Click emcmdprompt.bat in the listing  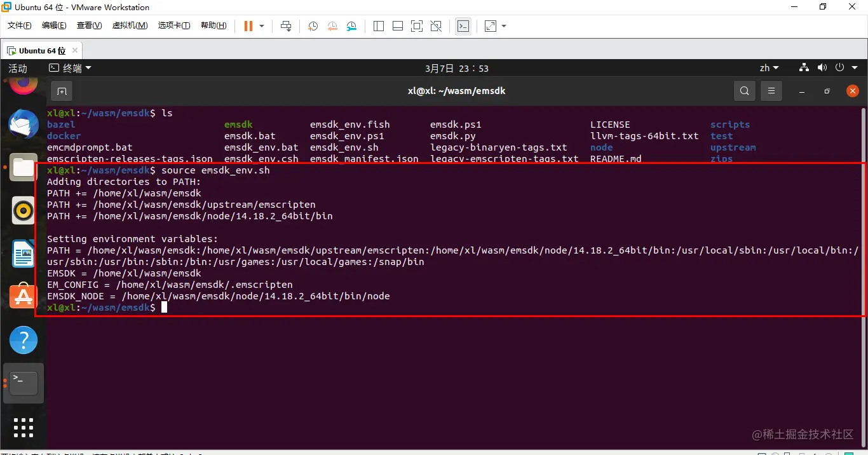click(x=90, y=147)
